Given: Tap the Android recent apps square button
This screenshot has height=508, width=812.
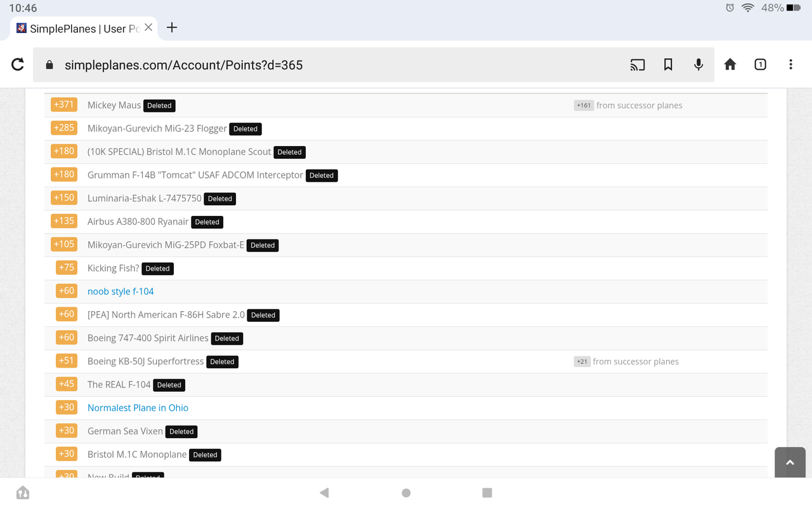Looking at the screenshot, I should tap(487, 493).
